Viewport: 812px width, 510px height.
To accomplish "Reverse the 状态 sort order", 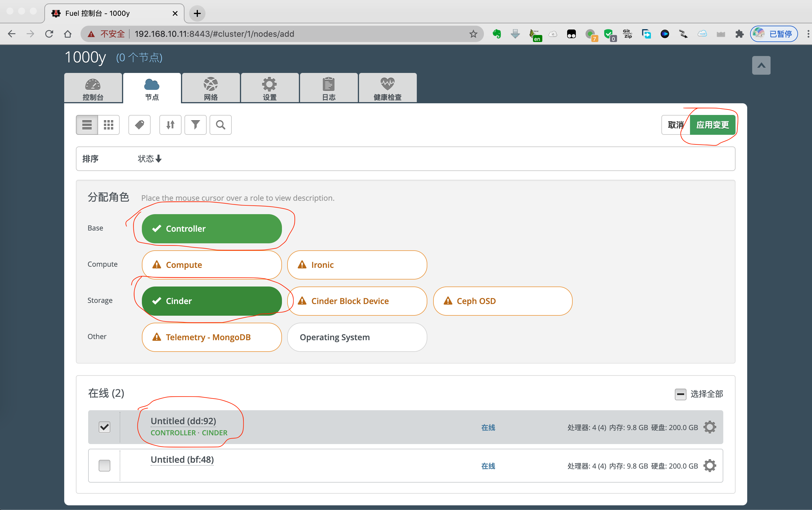I will pyautogui.click(x=150, y=159).
